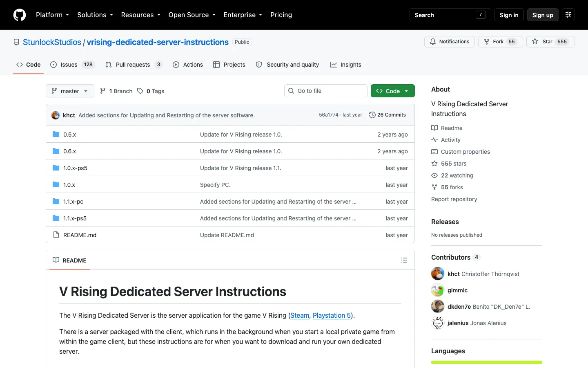
Task: Open the 1.0.x-ps5 folder
Action: 75,168
